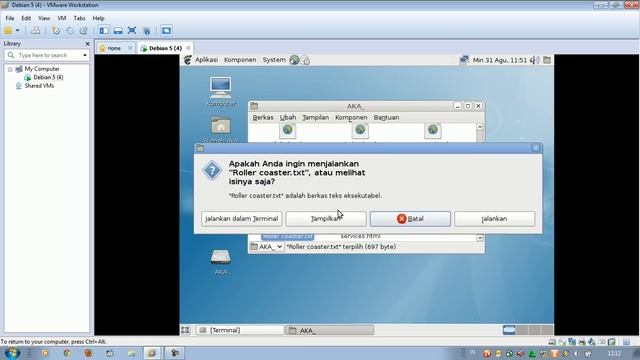
Task: Open the Windows Start orb
Action: 12,353
